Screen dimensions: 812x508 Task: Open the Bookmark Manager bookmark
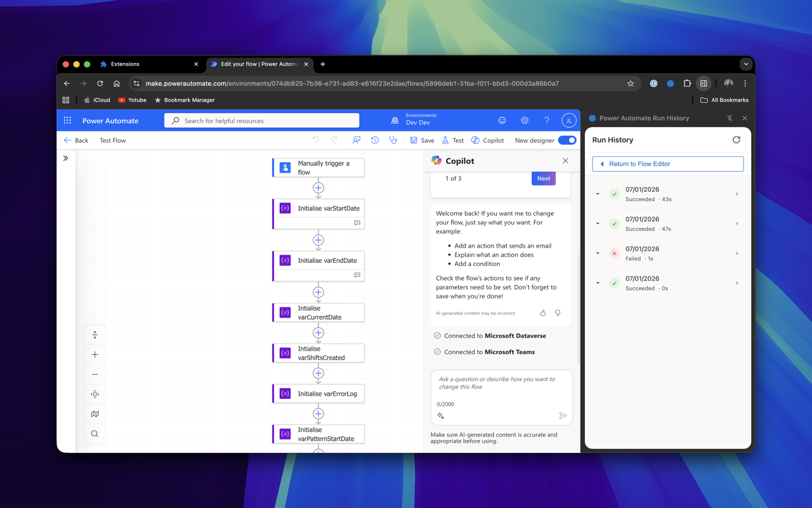185,100
